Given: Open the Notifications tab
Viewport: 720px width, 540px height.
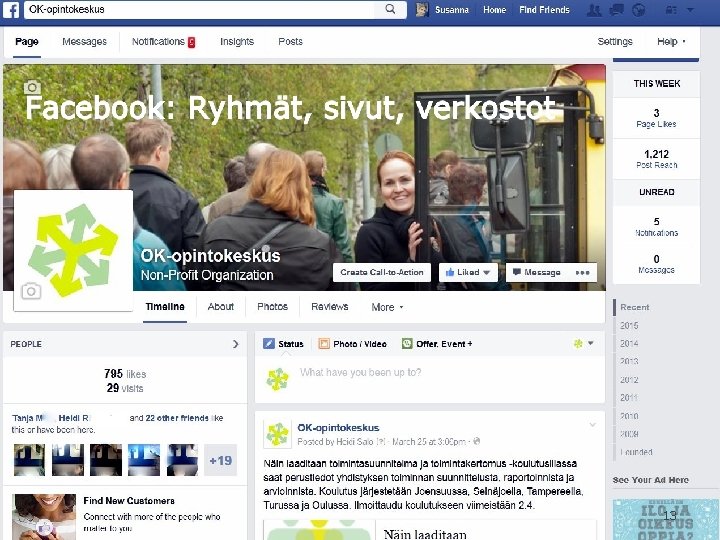Looking at the screenshot, I should click(158, 42).
